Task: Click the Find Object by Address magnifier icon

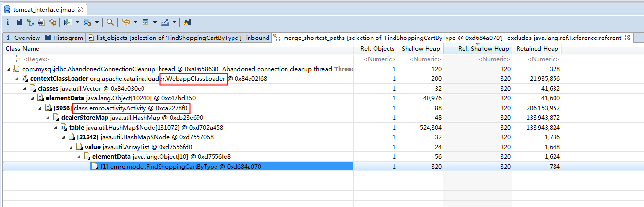Action: point(110,22)
